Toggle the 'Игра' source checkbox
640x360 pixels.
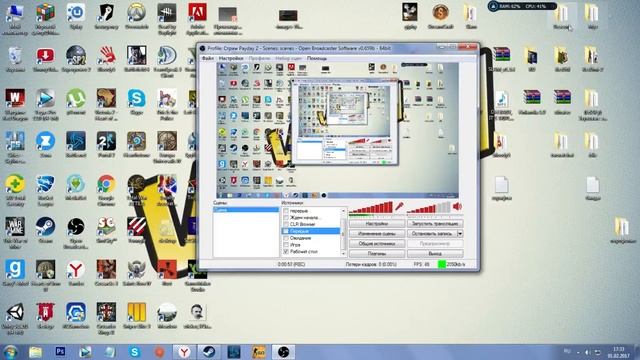(x=286, y=245)
